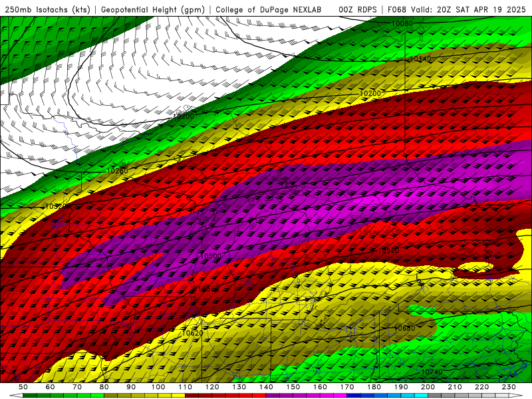
Task: Select the 90 legend value
Action: (131, 387)
